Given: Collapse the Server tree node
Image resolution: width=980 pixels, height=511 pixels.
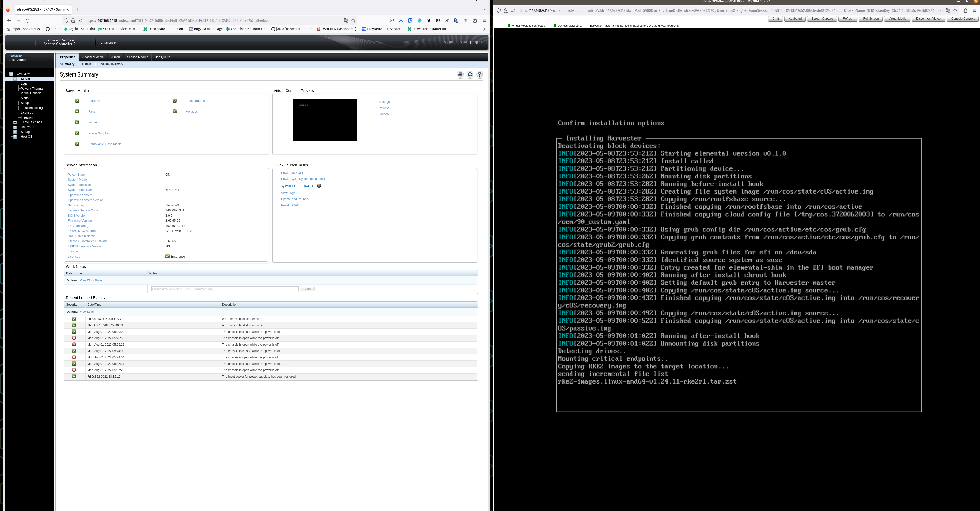Looking at the screenshot, I should [x=15, y=79].
